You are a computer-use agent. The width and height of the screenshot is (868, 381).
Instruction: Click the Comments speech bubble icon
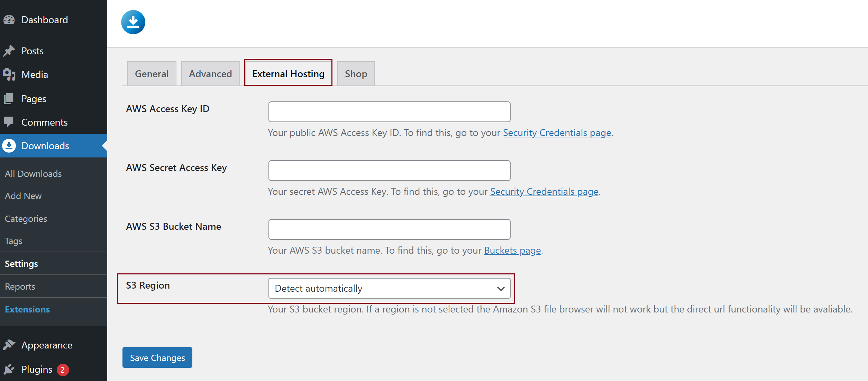pos(9,122)
